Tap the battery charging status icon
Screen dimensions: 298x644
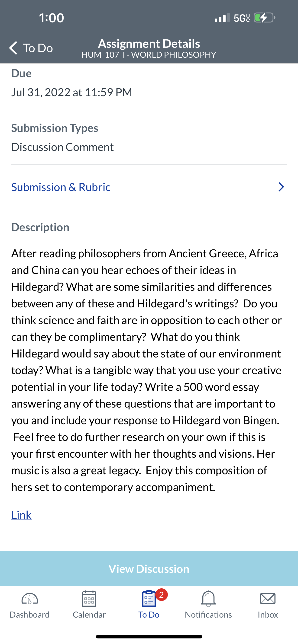[265, 18]
